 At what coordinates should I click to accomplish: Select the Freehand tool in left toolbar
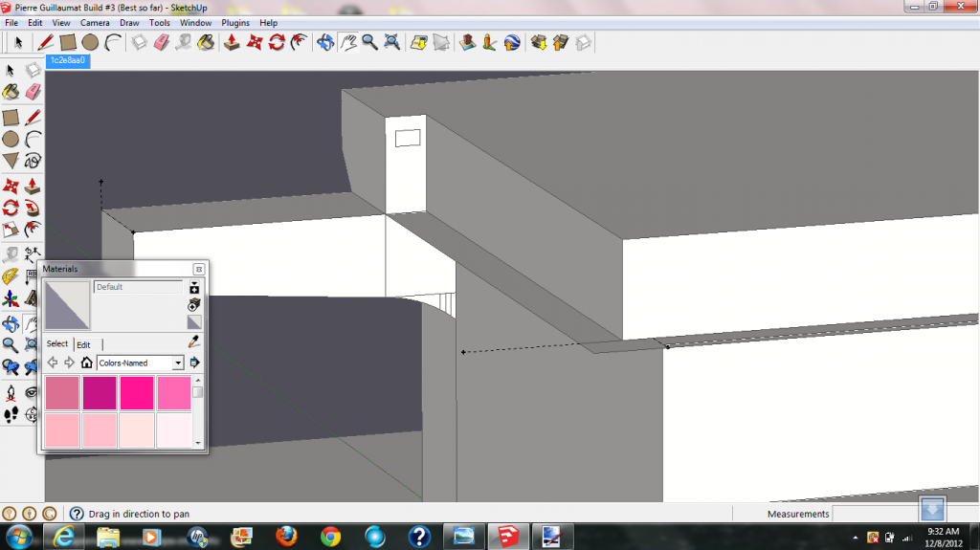coord(33,161)
